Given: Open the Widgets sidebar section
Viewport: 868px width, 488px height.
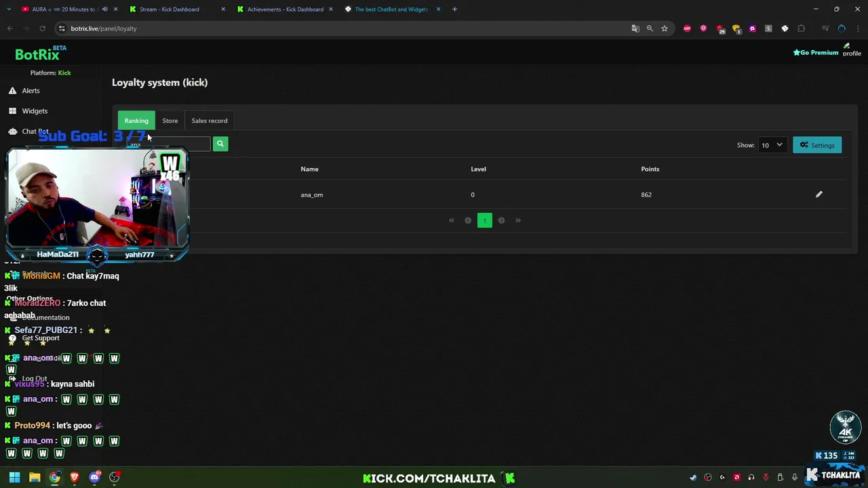Looking at the screenshot, I should coord(35,110).
